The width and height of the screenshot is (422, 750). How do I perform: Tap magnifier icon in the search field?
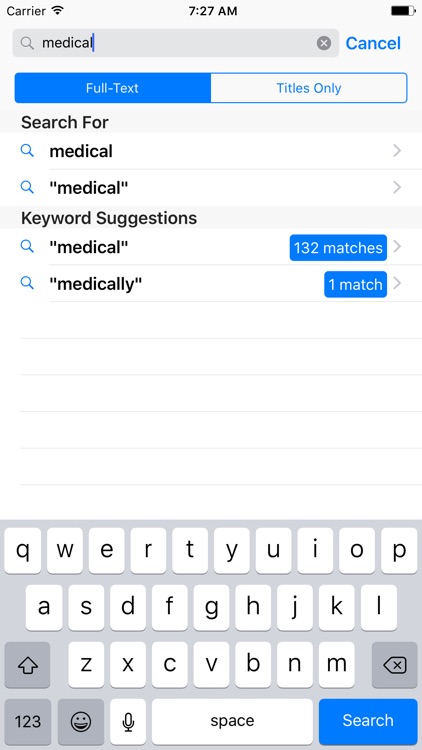(x=27, y=44)
